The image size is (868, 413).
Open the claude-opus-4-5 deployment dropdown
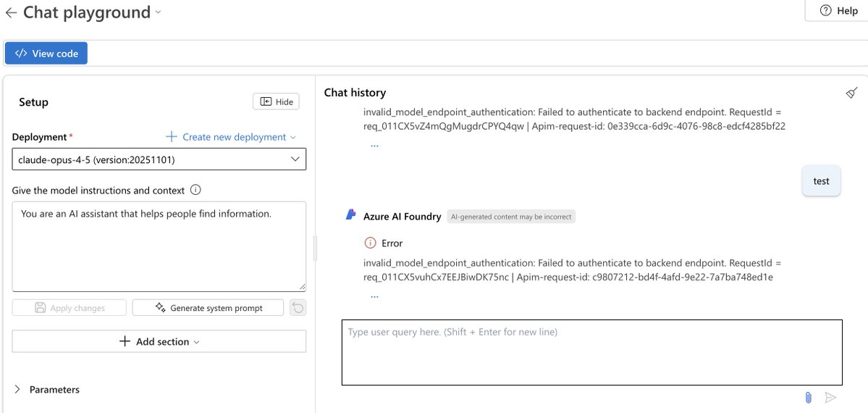coord(159,159)
